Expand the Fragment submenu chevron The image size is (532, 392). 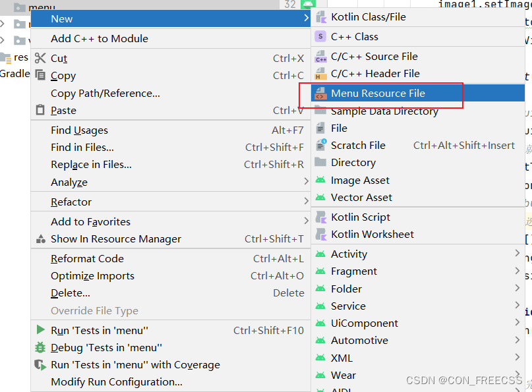(517, 270)
